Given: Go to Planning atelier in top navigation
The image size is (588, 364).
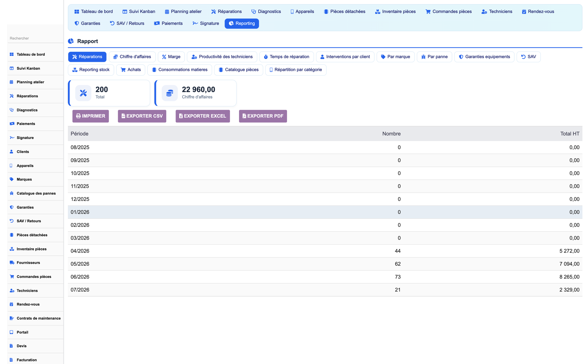Looking at the screenshot, I should [183, 11].
